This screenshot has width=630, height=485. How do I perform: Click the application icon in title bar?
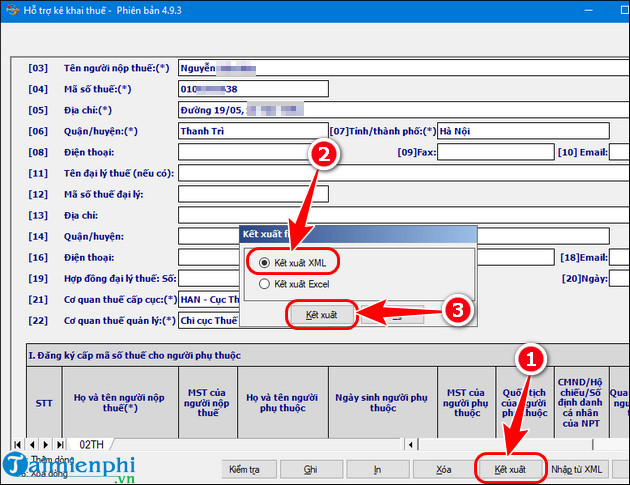coord(12,11)
